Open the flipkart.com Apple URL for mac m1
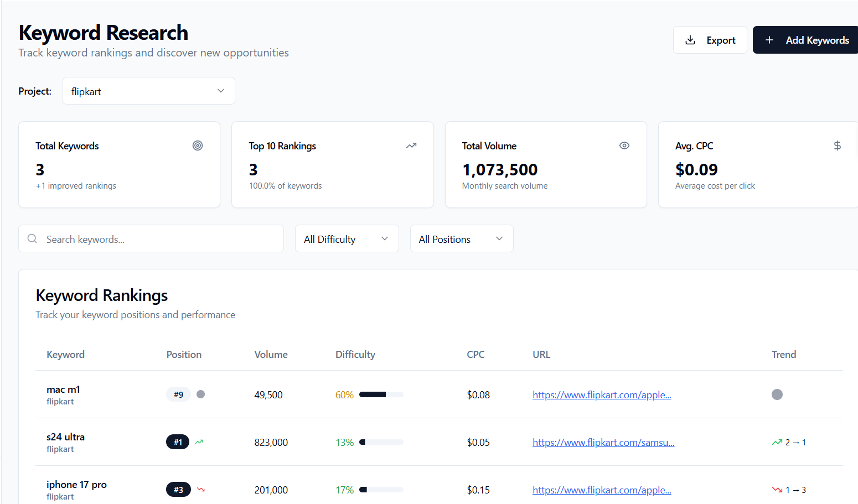Viewport: 858px width, 504px height. pyautogui.click(x=602, y=394)
